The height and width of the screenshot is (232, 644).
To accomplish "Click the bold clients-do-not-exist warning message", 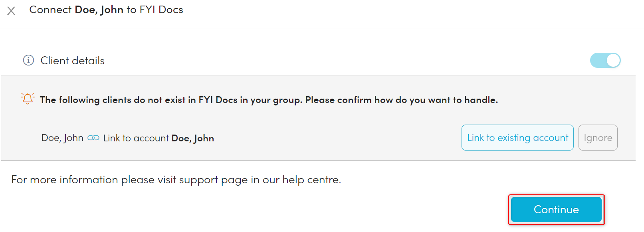I will 268,100.
